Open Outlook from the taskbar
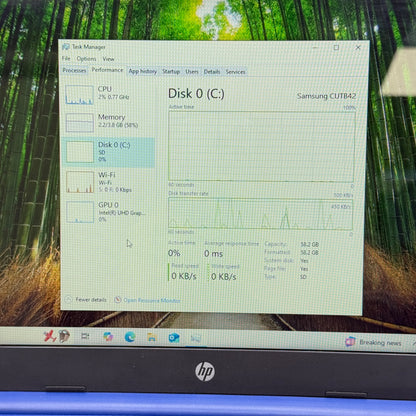 (174, 338)
